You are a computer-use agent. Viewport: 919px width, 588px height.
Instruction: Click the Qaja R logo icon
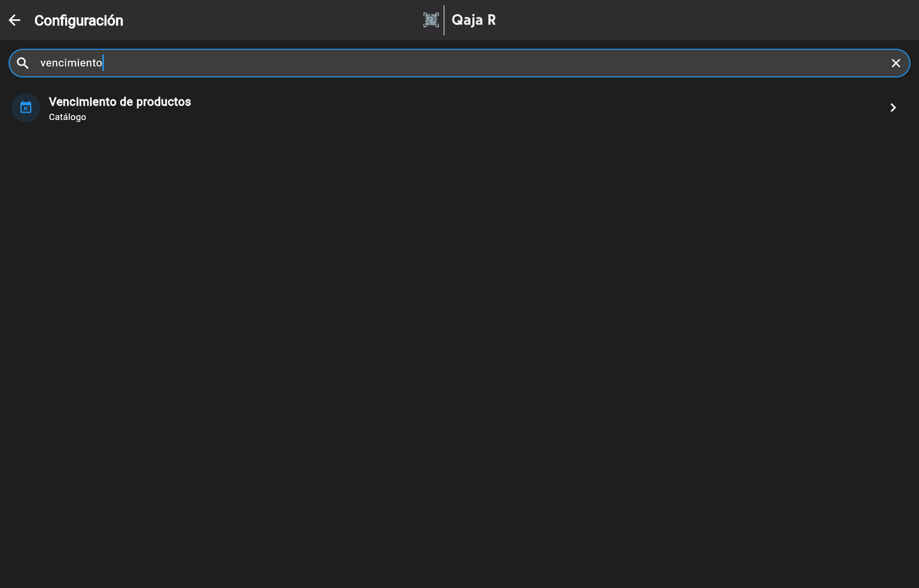pyautogui.click(x=431, y=20)
